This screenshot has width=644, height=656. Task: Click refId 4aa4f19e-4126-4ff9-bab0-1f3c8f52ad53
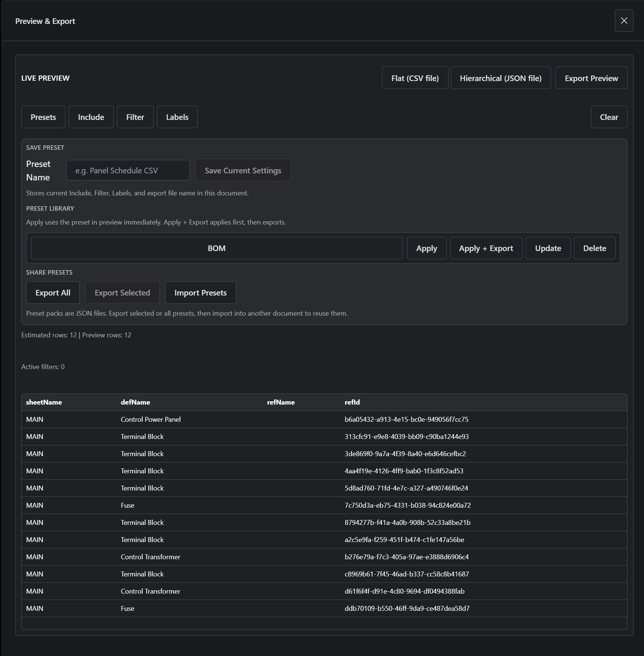point(404,471)
